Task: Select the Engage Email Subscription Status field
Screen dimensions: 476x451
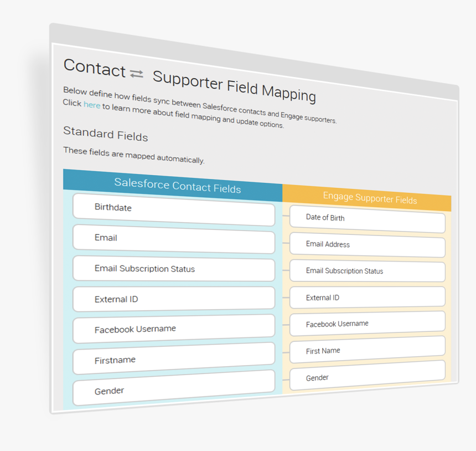Action: 368,271
